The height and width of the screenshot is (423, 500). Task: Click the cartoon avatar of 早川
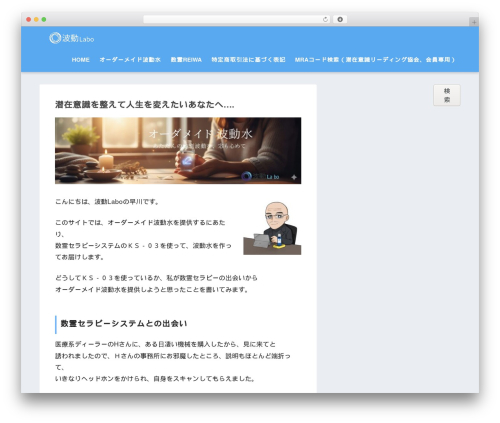[x=272, y=228]
